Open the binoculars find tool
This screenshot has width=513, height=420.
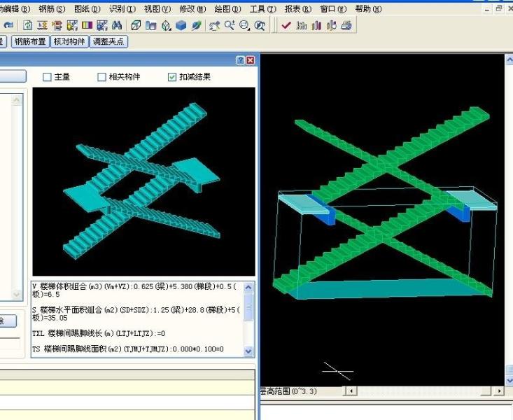pos(117,25)
